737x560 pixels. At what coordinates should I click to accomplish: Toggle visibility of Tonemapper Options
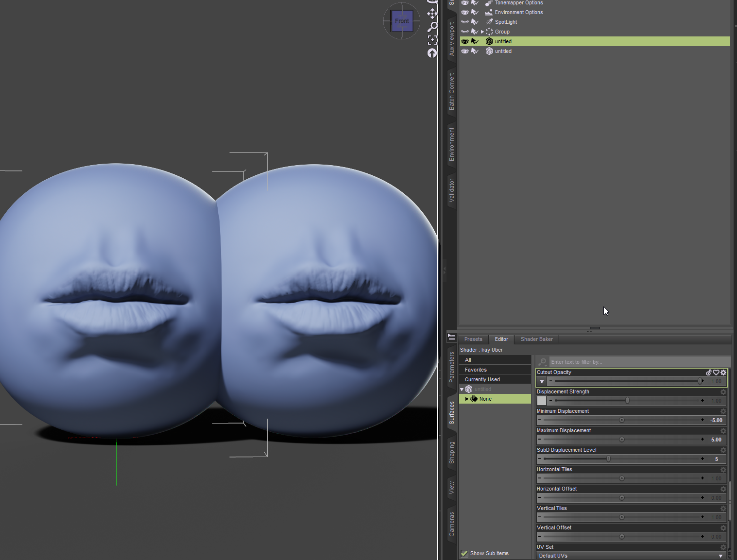pyautogui.click(x=465, y=3)
